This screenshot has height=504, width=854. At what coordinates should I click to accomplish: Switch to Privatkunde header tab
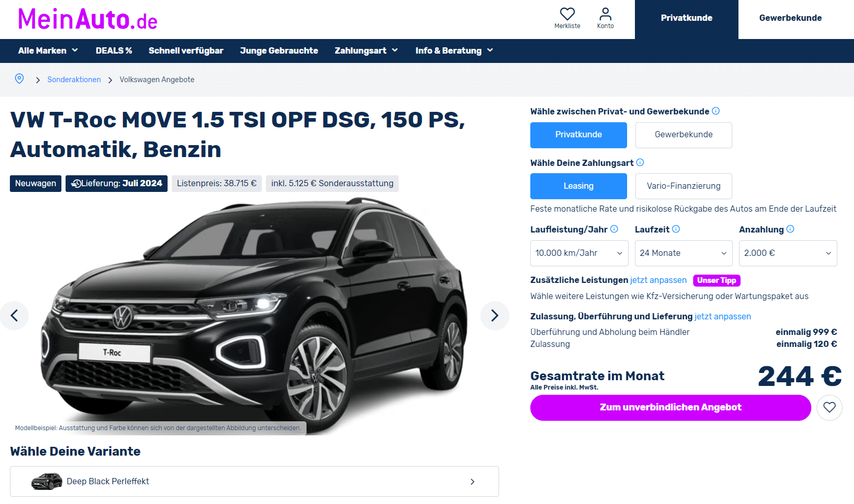[686, 19]
